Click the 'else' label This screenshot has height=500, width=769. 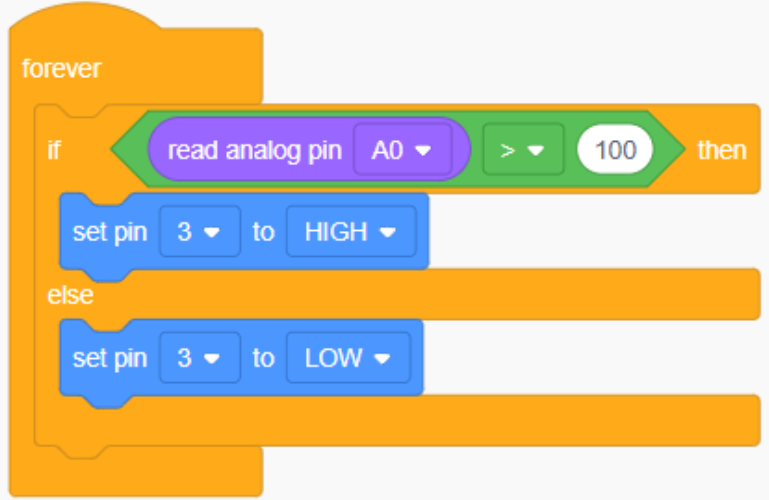coord(70,295)
